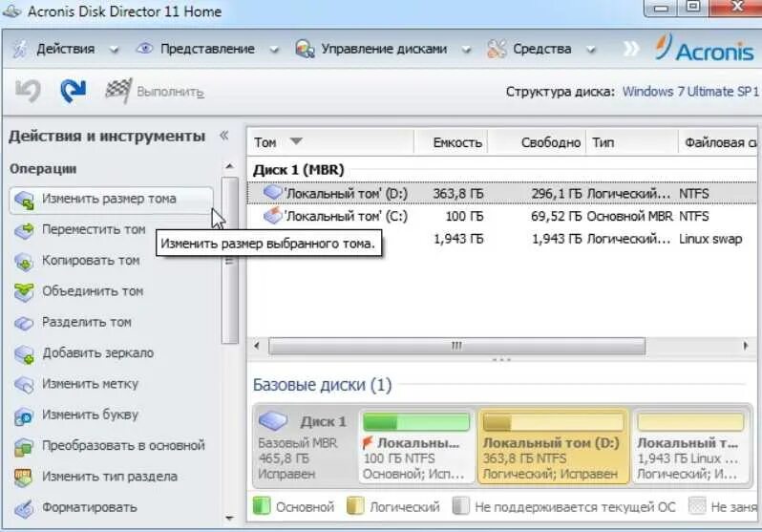Click the right arrow of horizontal scrollbar
This screenshot has width=762, height=532.
click(746, 346)
